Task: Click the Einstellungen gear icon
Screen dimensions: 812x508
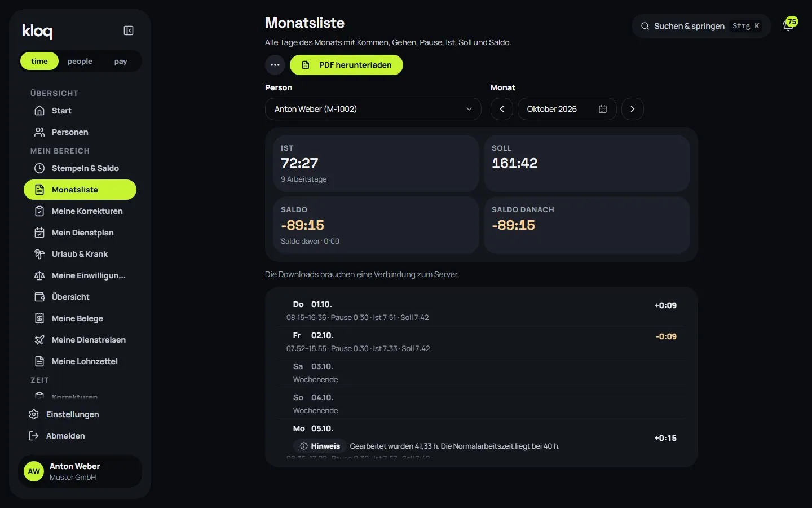Action: pos(34,414)
